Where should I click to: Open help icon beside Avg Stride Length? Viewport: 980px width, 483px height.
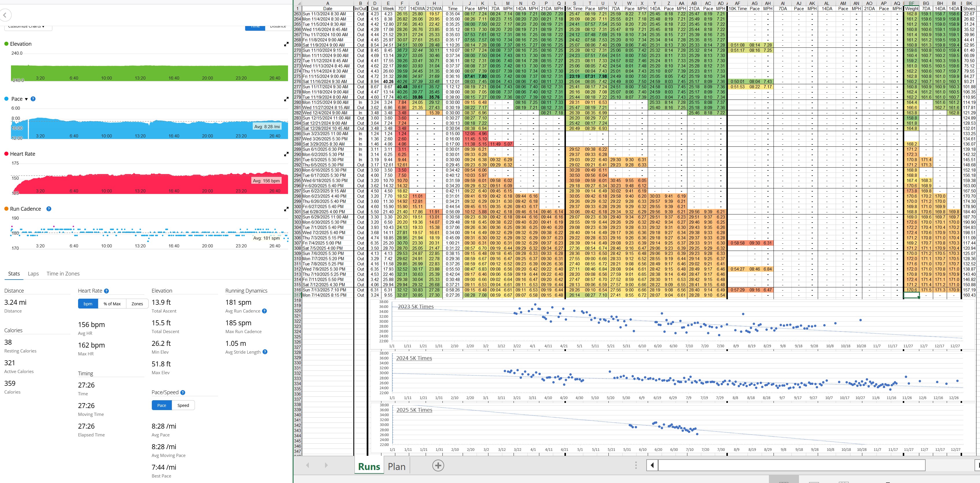click(x=265, y=352)
